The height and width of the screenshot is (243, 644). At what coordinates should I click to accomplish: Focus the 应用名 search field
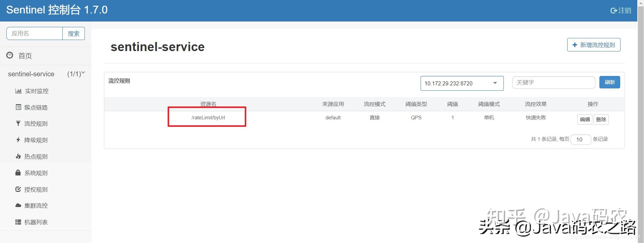(35, 33)
